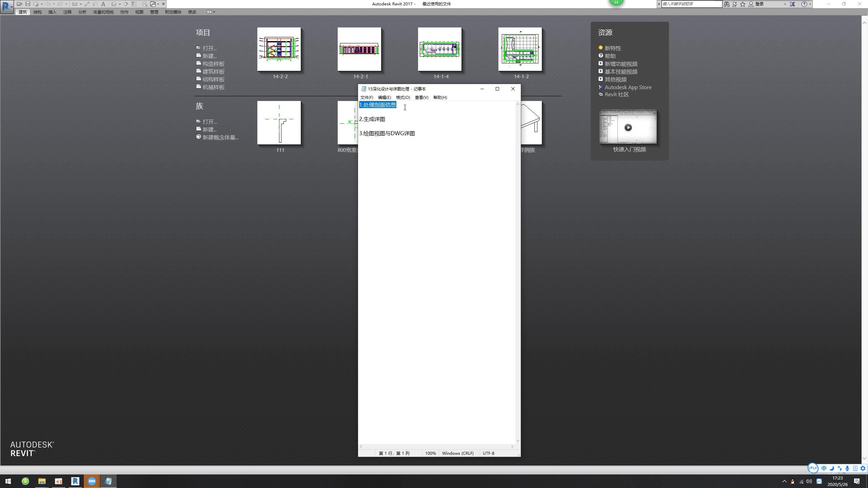Viewport: 868px width, 488px height.
Task: Open the 建筑样板 template link
Action: point(213,72)
